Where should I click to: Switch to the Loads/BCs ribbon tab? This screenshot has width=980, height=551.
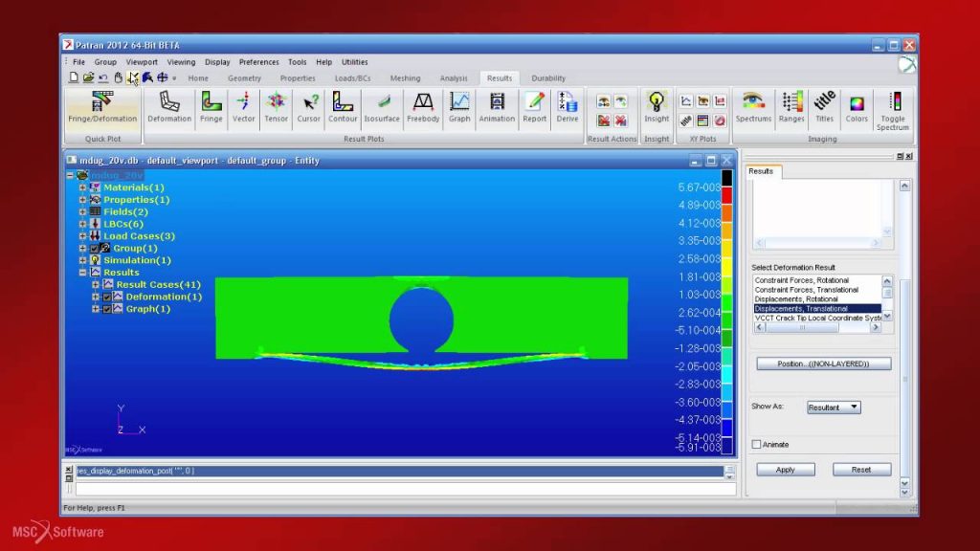(352, 78)
